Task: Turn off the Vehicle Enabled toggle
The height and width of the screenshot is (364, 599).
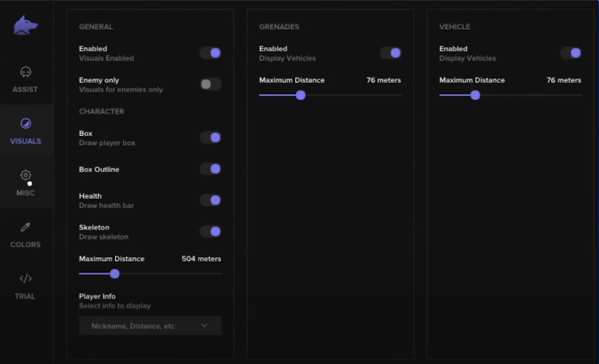Action: click(571, 53)
